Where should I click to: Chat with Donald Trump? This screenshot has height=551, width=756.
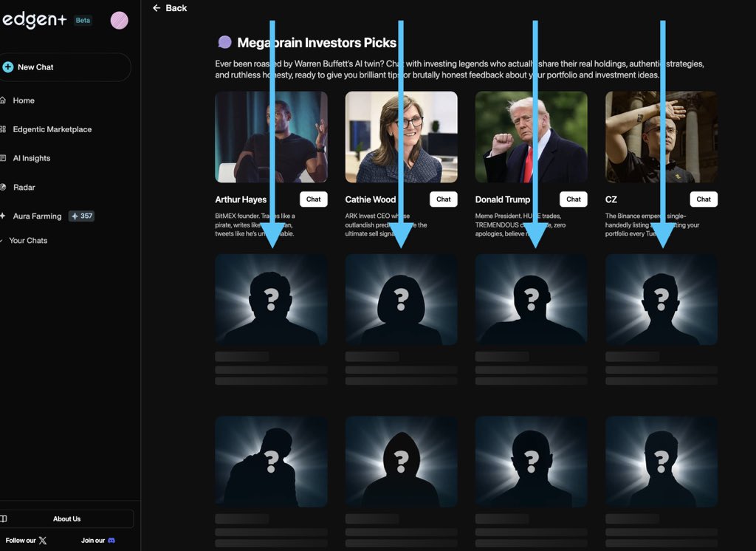pyautogui.click(x=573, y=199)
